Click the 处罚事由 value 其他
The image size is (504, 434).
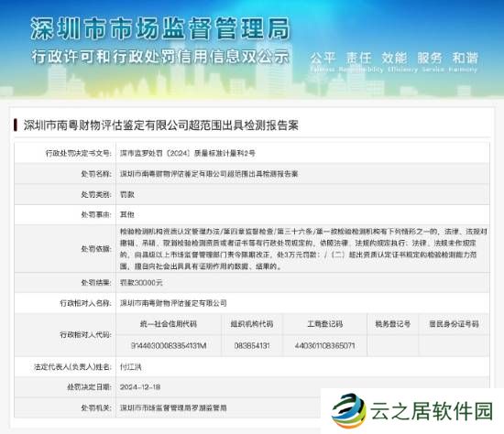pyautogui.click(x=127, y=214)
